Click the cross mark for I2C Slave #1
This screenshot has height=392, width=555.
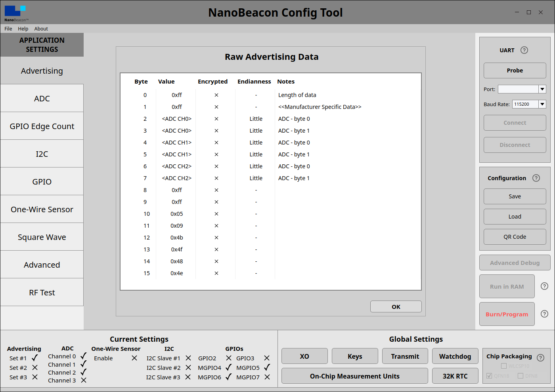[188, 358]
